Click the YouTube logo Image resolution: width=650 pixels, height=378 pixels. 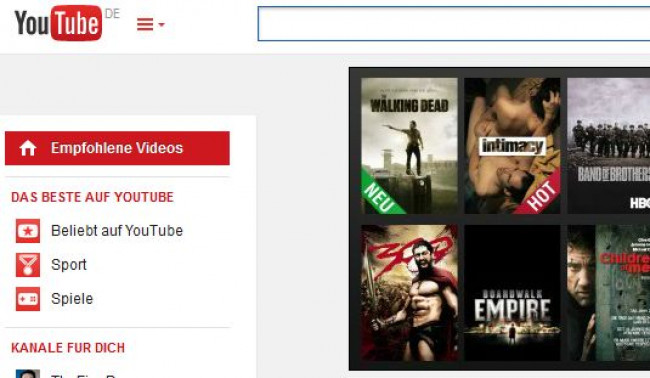[x=58, y=23]
